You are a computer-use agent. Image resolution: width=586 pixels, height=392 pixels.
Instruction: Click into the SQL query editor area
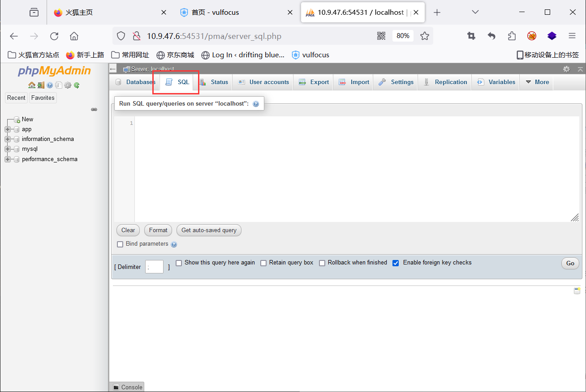coord(357,169)
